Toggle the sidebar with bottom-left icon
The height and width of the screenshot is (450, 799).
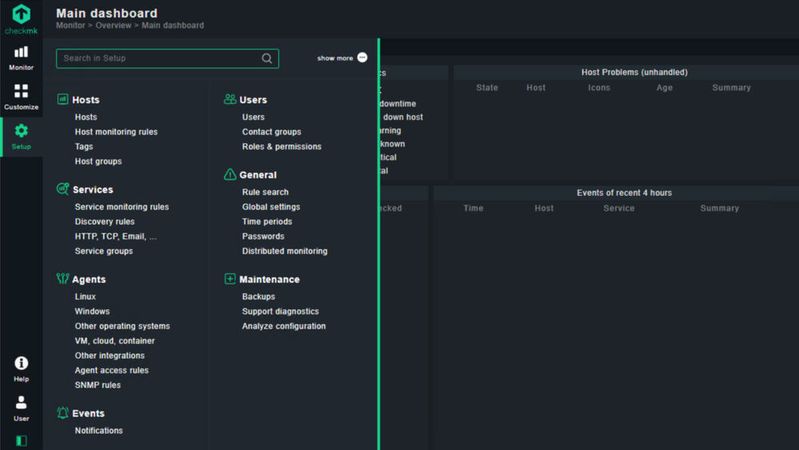point(21,441)
